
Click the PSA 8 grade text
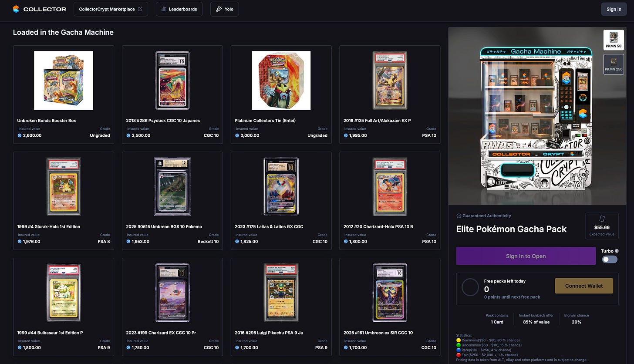104,242
